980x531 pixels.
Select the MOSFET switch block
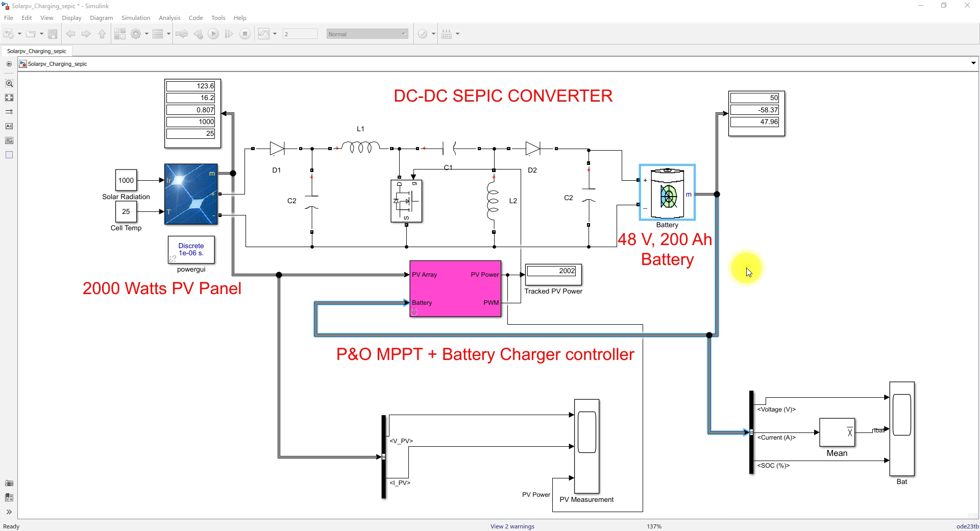pos(406,201)
